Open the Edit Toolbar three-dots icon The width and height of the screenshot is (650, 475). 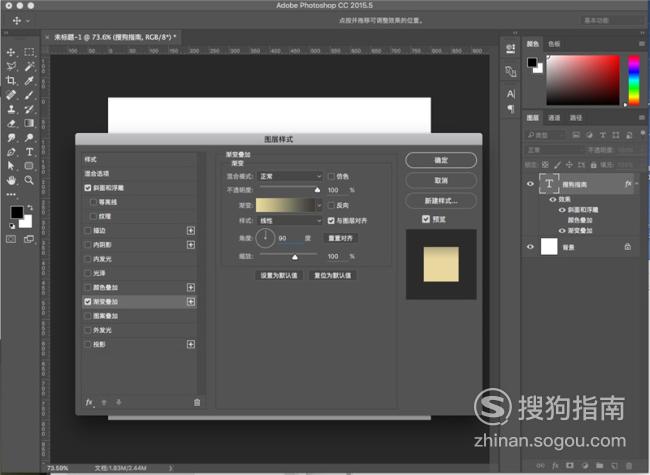click(11, 194)
